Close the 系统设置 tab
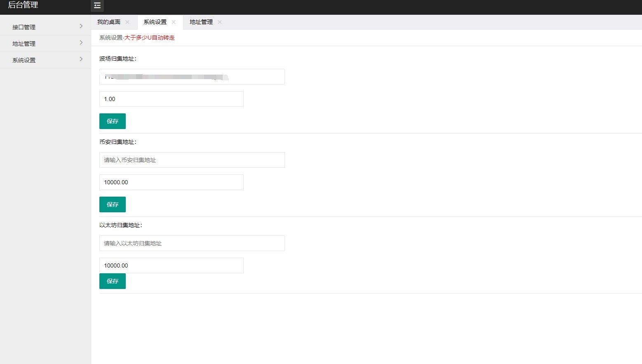Image resolution: width=642 pixels, height=364 pixels. coord(174,22)
